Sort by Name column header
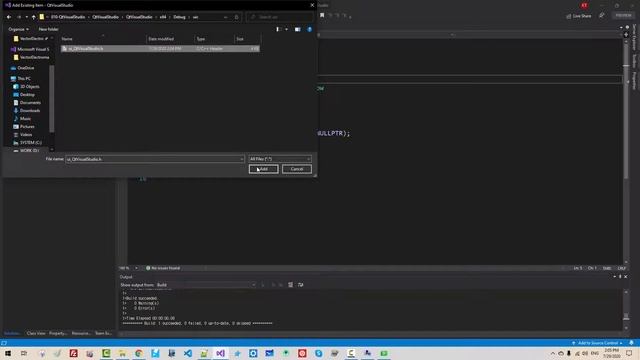This screenshot has height=360, width=640. coord(104,39)
